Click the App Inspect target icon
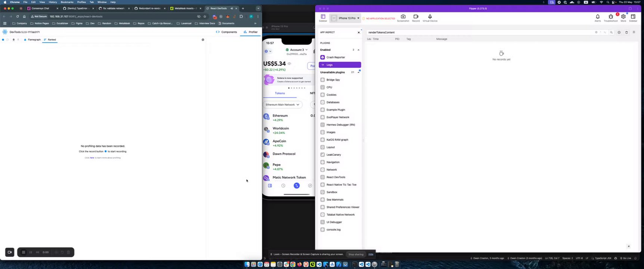644x269 pixels. coord(359,33)
